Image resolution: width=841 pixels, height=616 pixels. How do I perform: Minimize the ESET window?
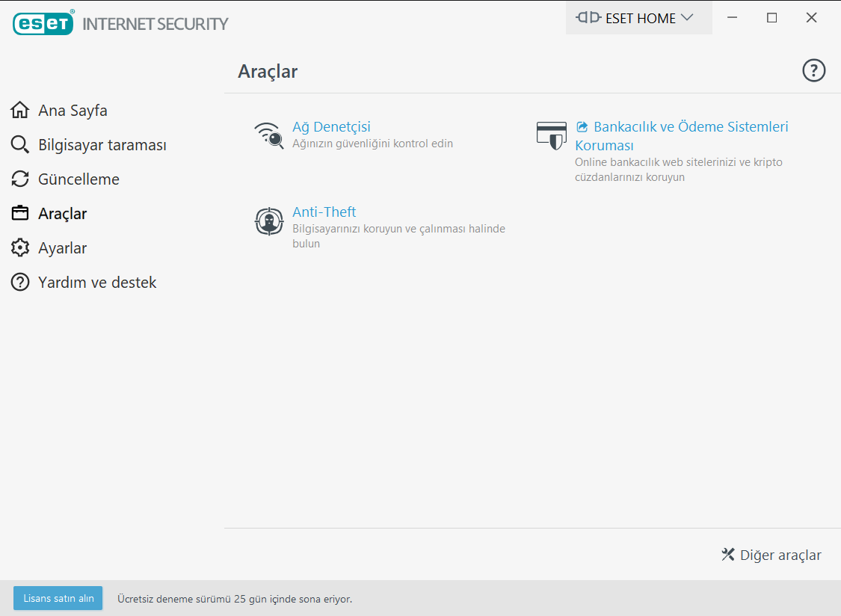click(x=732, y=18)
